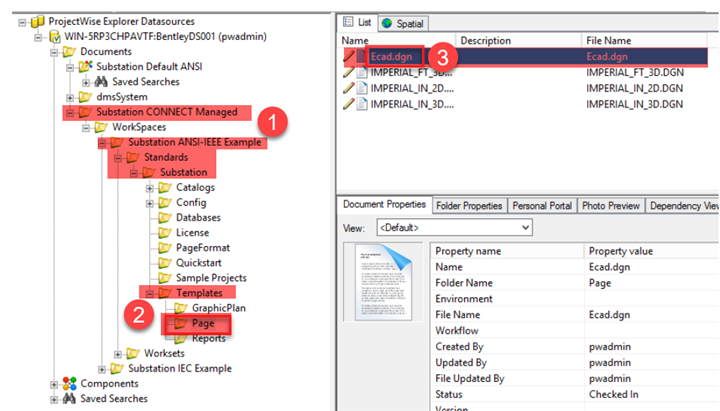Sort by the Description column header

click(518, 40)
